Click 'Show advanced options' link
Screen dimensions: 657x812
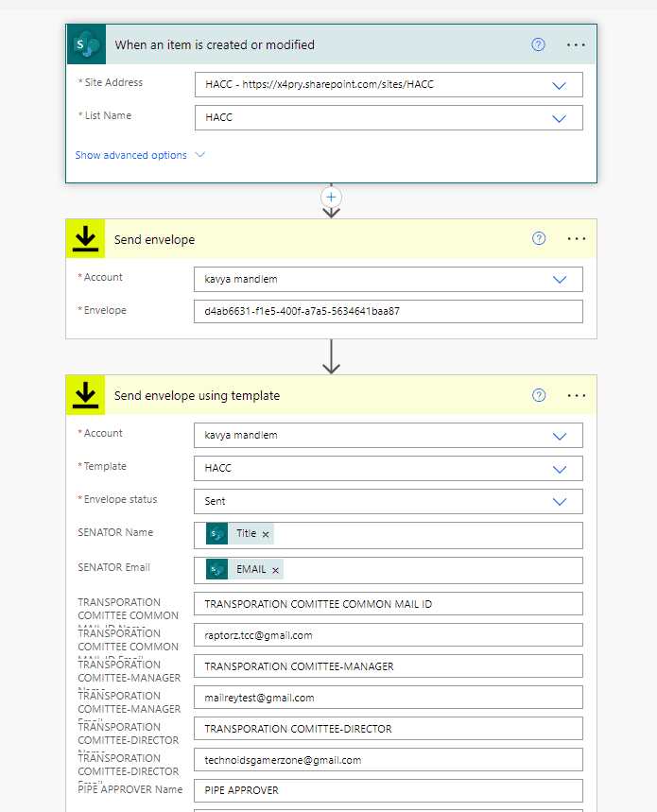pyautogui.click(x=131, y=155)
